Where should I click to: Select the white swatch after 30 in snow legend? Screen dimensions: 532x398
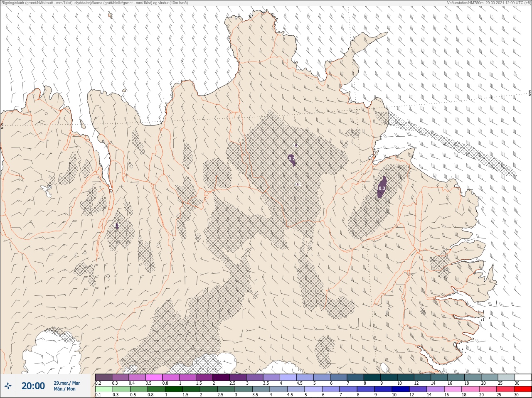coord(523,377)
